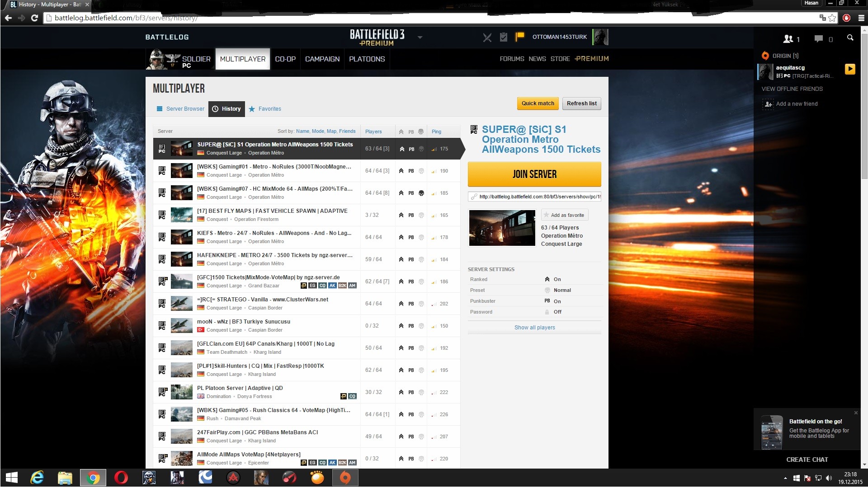868x488 pixels.
Task: Open the friends list people icon
Action: [788, 39]
